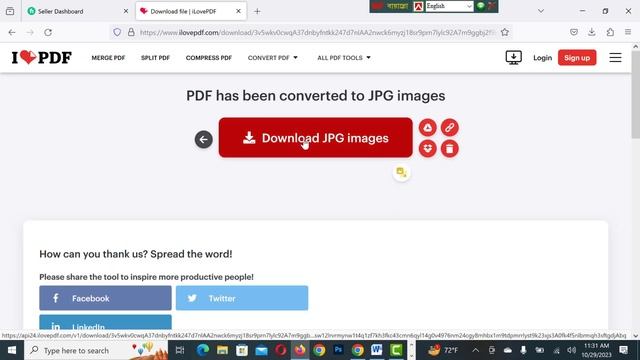Open the taskbar clock showing 11:31 AM

click(596, 350)
